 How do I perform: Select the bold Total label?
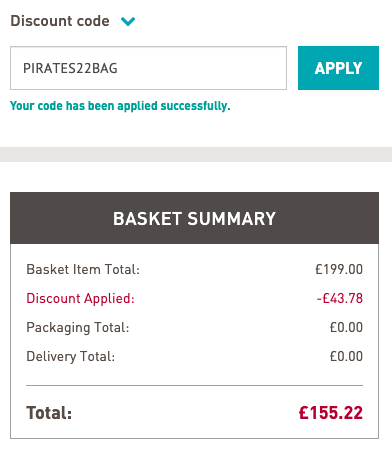point(49,413)
